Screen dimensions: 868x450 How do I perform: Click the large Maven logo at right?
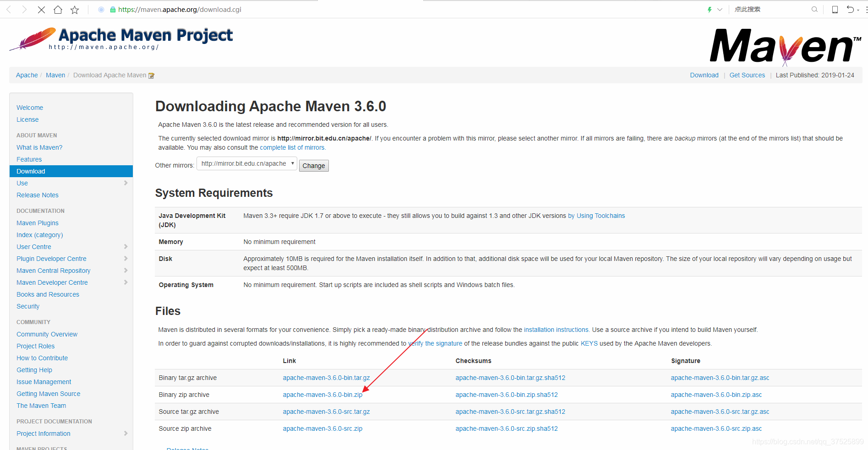click(785, 47)
